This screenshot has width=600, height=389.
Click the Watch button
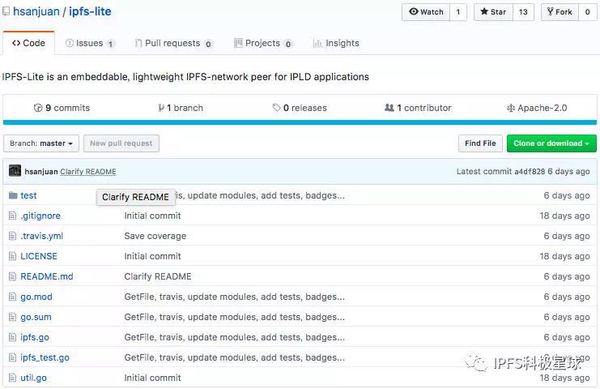point(426,12)
